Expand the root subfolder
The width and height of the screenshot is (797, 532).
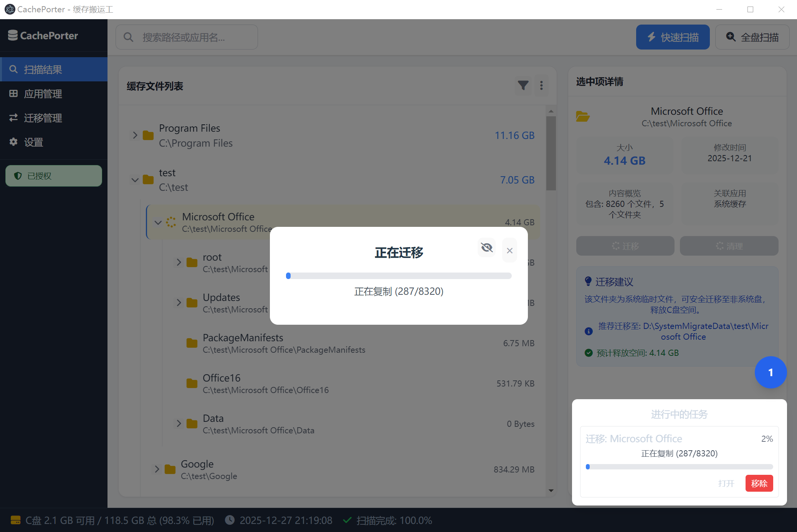[179, 262]
